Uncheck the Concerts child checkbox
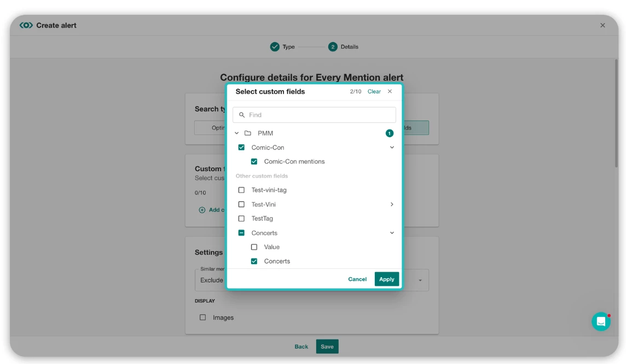 pyautogui.click(x=254, y=261)
